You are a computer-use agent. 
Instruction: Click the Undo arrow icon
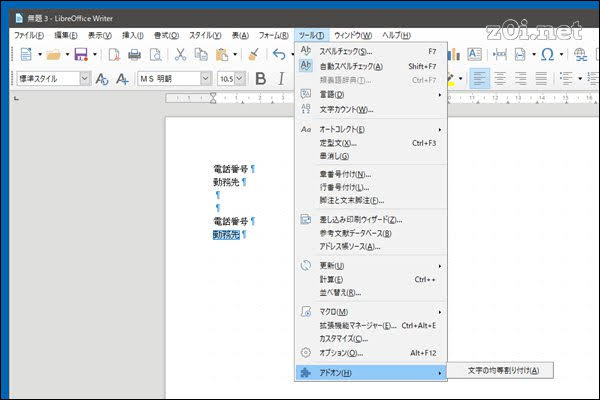point(279,54)
